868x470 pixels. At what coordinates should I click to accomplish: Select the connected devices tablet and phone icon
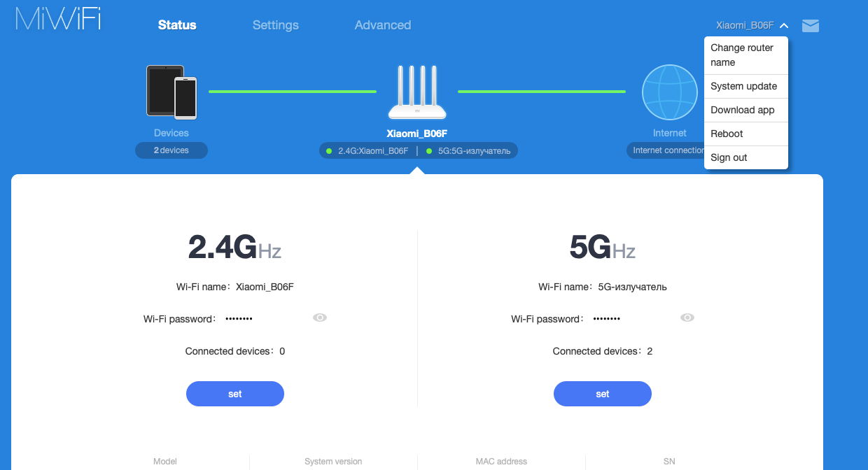(171, 92)
